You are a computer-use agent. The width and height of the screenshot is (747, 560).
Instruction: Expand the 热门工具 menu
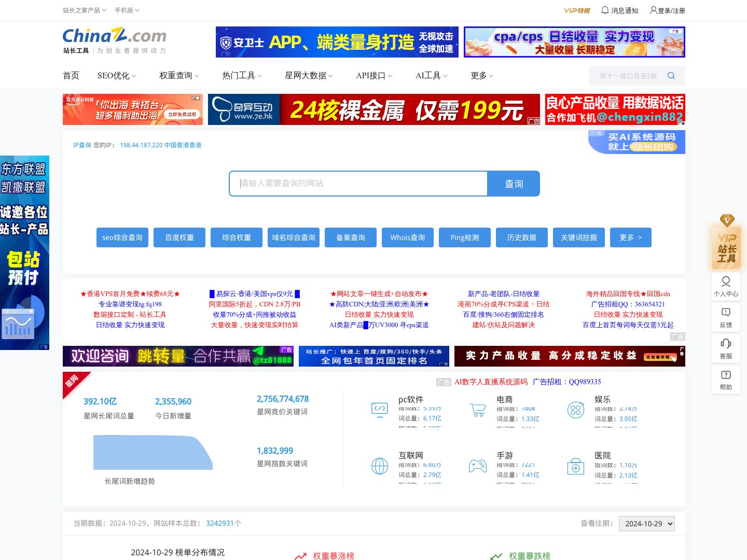pyautogui.click(x=242, y=76)
